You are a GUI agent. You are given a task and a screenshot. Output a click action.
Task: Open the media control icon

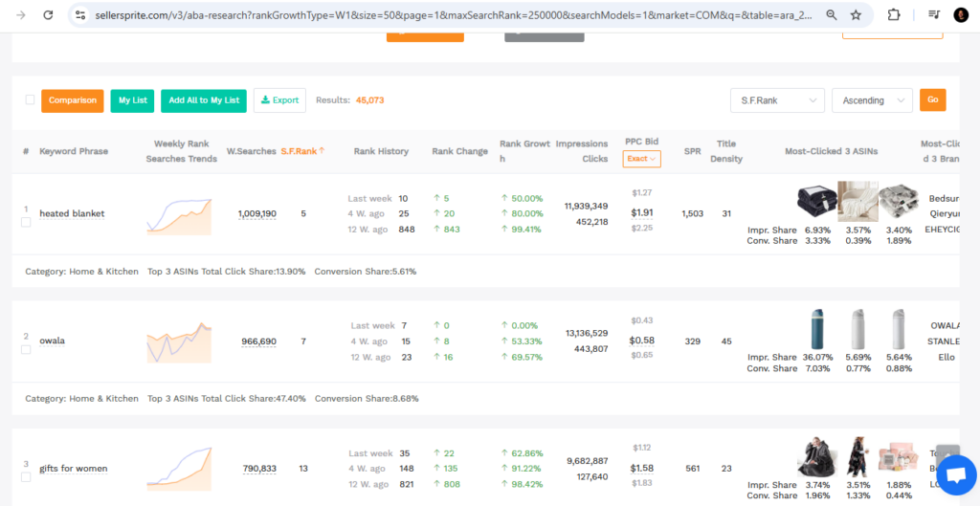[x=934, y=15]
